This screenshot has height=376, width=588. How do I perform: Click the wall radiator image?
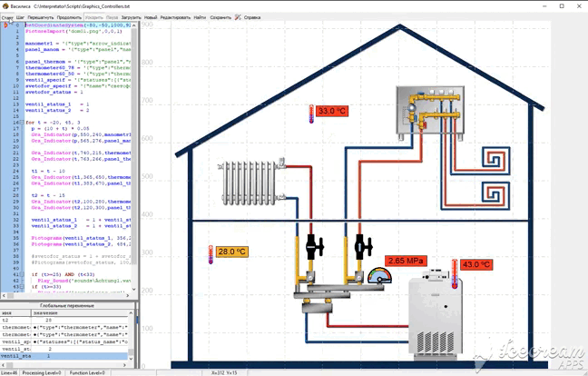pos(252,182)
